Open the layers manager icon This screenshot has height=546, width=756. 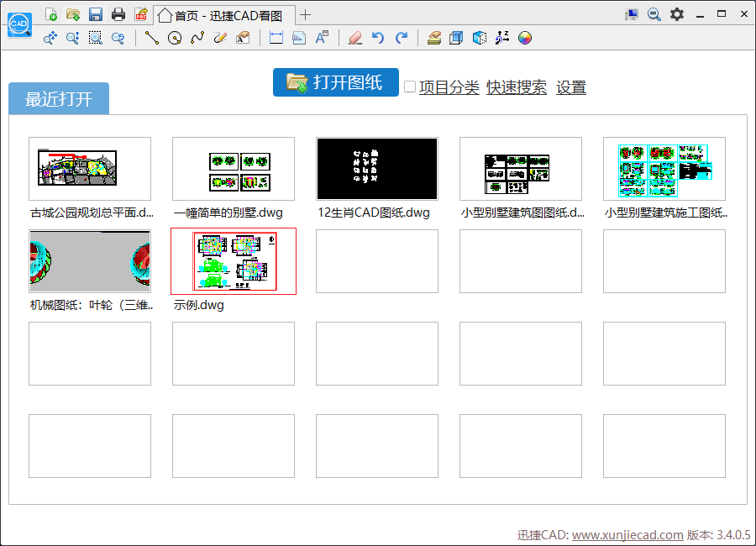[x=434, y=38]
